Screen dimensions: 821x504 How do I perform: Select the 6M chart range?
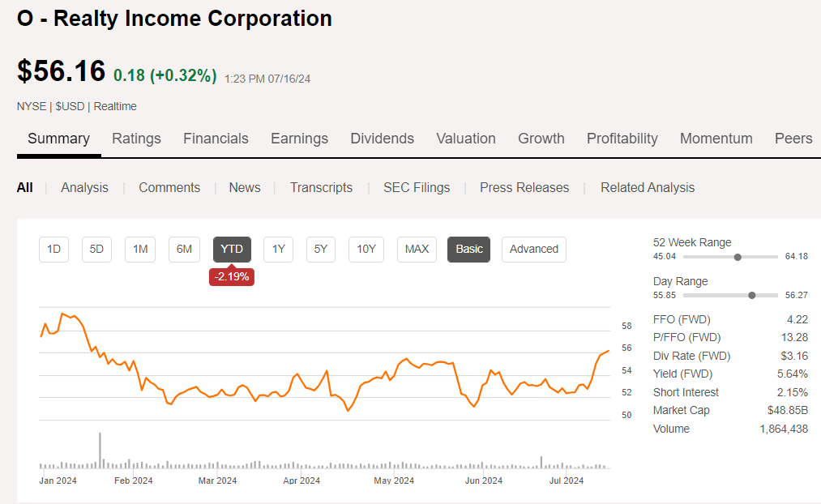click(183, 250)
